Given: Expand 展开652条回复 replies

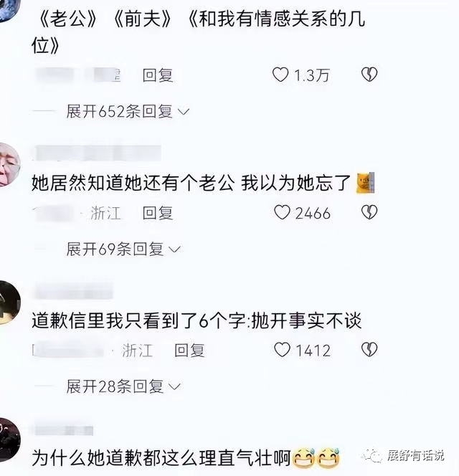Looking at the screenshot, I should click(128, 111).
